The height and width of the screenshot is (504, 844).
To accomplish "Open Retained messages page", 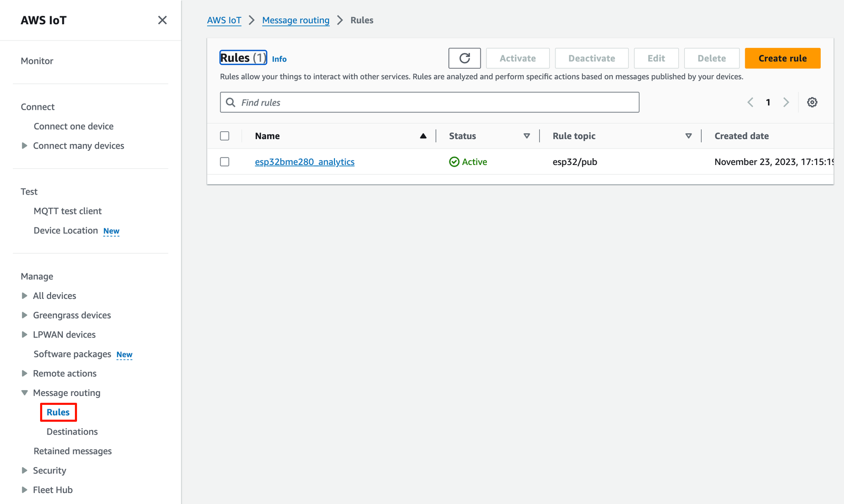I will (x=73, y=451).
